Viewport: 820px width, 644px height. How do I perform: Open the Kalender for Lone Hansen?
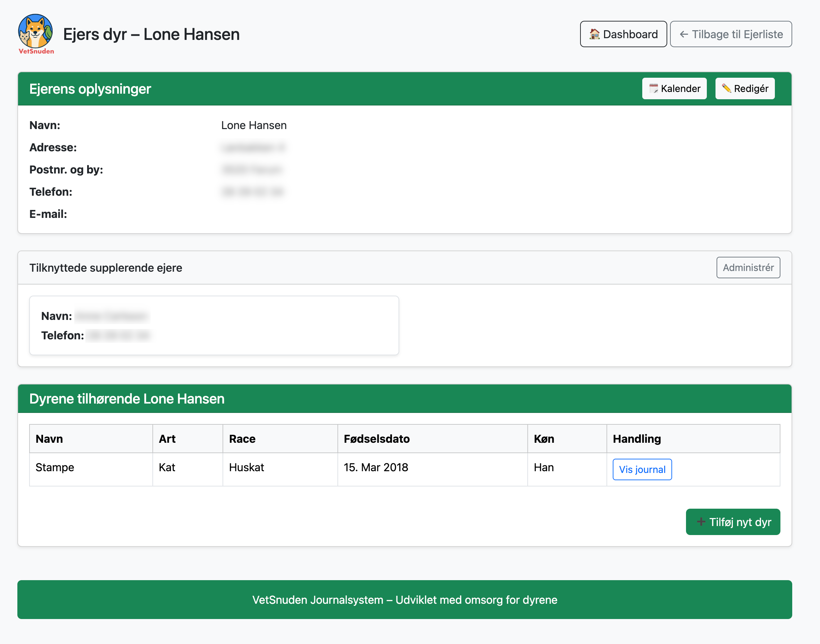click(674, 88)
